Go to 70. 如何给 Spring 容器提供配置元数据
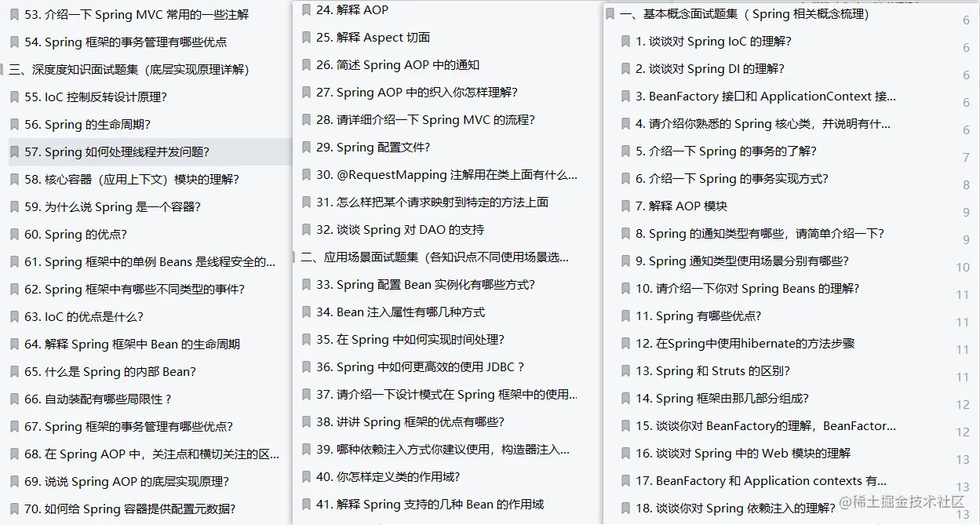The width and height of the screenshot is (980, 525). (129, 509)
